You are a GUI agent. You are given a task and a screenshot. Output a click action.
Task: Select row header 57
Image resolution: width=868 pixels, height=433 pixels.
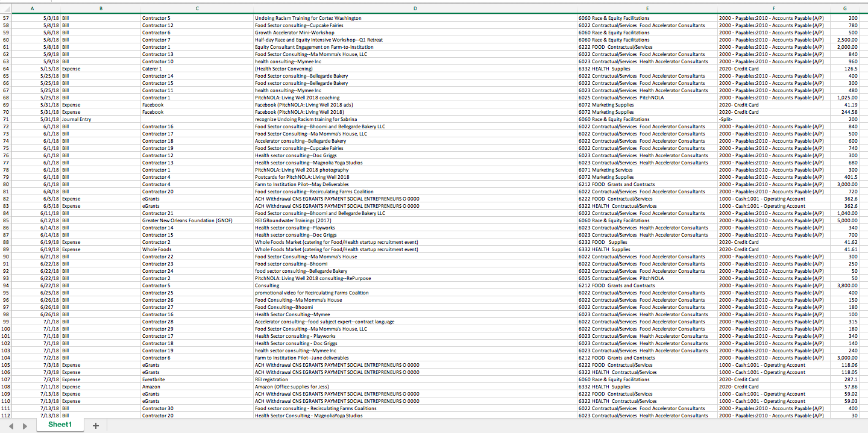pos(7,18)
